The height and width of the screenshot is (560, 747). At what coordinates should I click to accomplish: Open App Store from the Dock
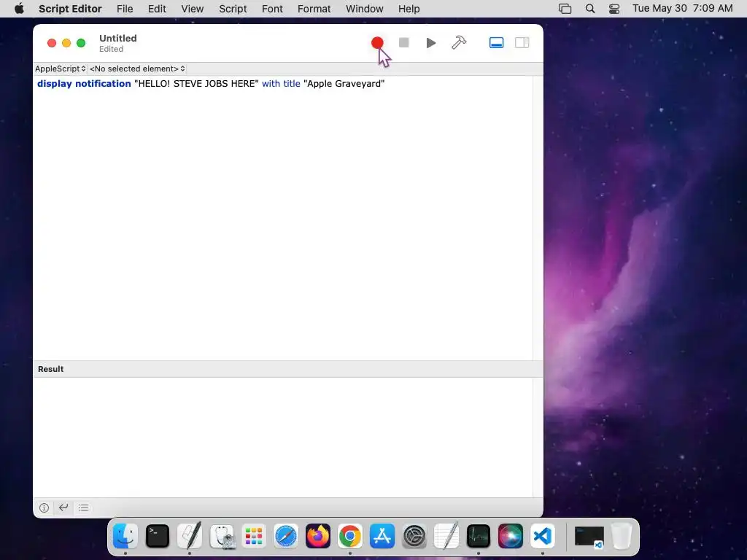[x=382, y=536]
